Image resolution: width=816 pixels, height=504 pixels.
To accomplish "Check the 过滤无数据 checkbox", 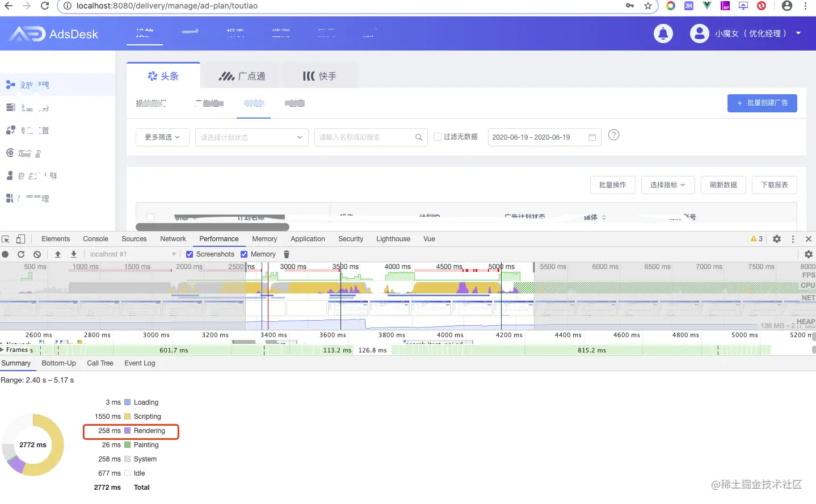I will tap(438, 137).
